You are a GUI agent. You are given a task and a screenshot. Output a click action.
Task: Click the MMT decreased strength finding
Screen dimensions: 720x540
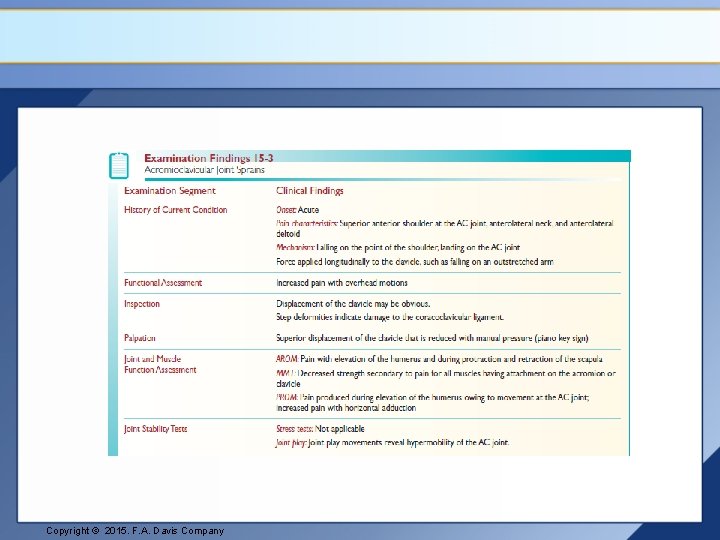(445, 378)
